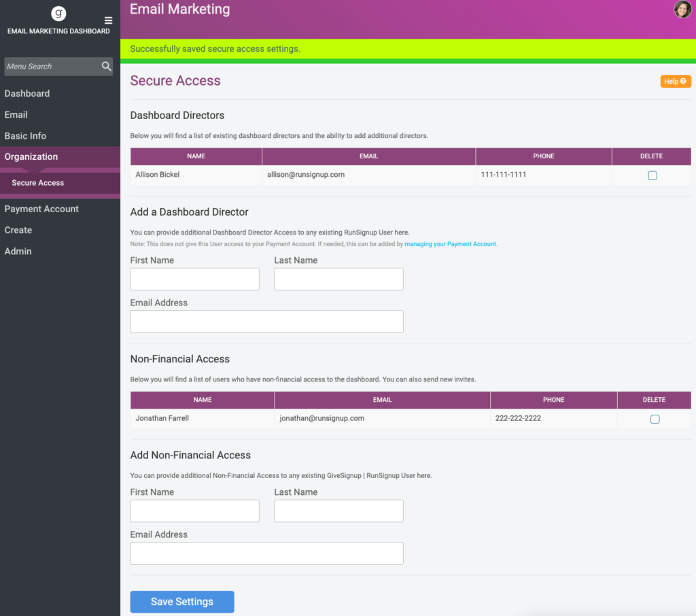696x616 pixels.
Task: Toggle the hamburger menu icon
Action: coord(108,20)
